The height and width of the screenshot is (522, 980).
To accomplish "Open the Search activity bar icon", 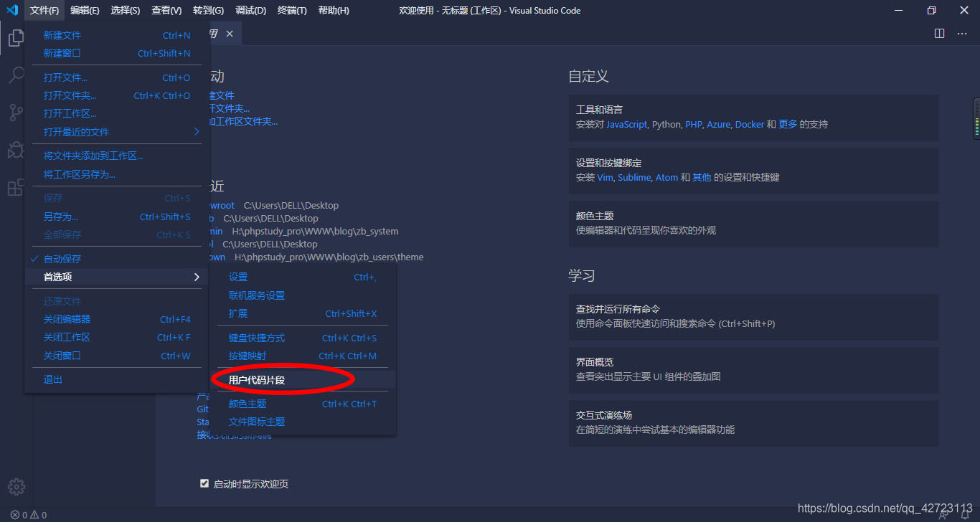I will coord(16,75).
